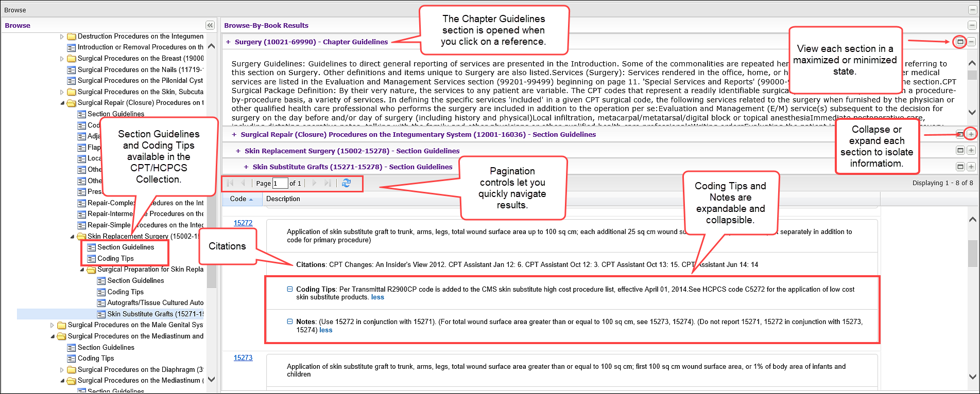Go to the next results page
This screenshot has width=980, height=394.
point(314,183)
